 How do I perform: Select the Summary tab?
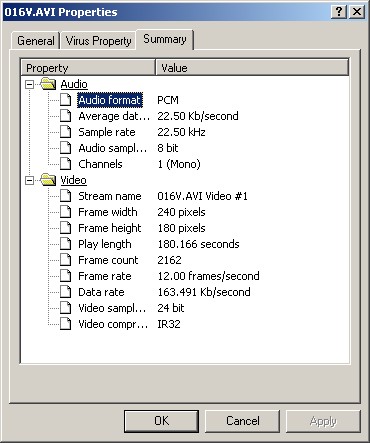click(x=165, y=39)
